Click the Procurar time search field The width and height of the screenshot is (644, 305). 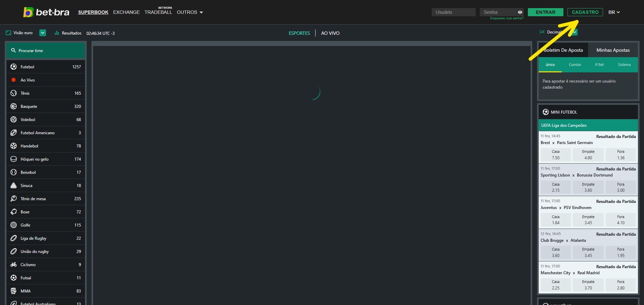pos(46,50)
